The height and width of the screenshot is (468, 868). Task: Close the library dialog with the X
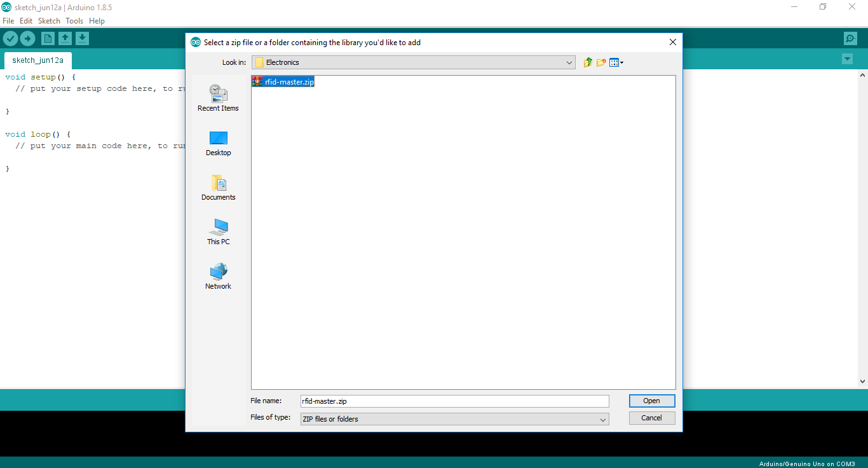click(673, 43)
